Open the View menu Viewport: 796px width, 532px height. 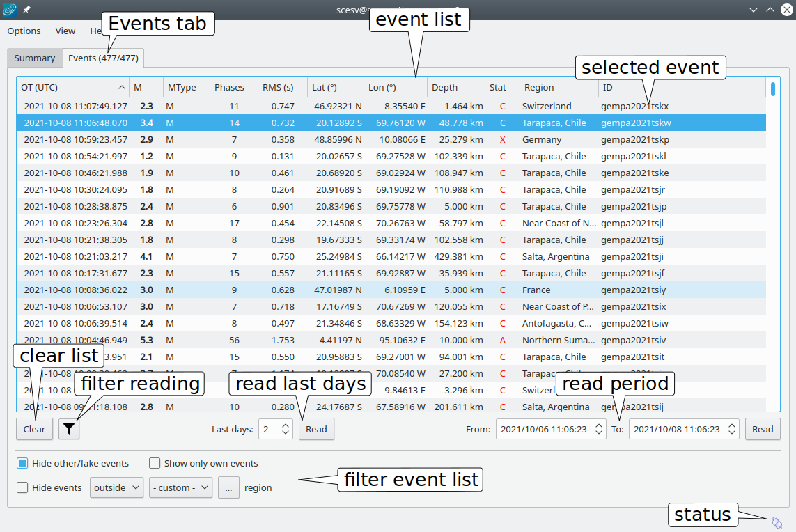coord(65,31)
